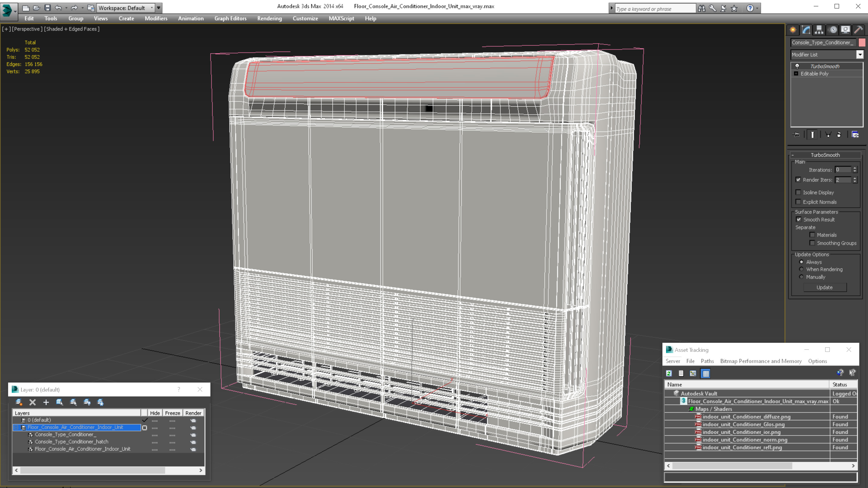Open the Graph Editors menu
This screenshot has width=868, height=488.
click(231, 18)
